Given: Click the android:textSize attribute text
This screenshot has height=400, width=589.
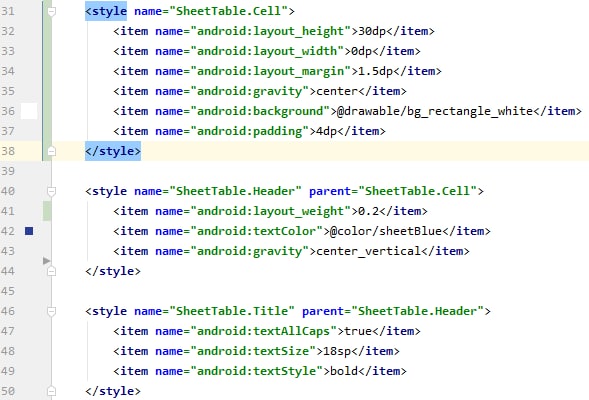Looking at the screenshot, I should point(253,351).
